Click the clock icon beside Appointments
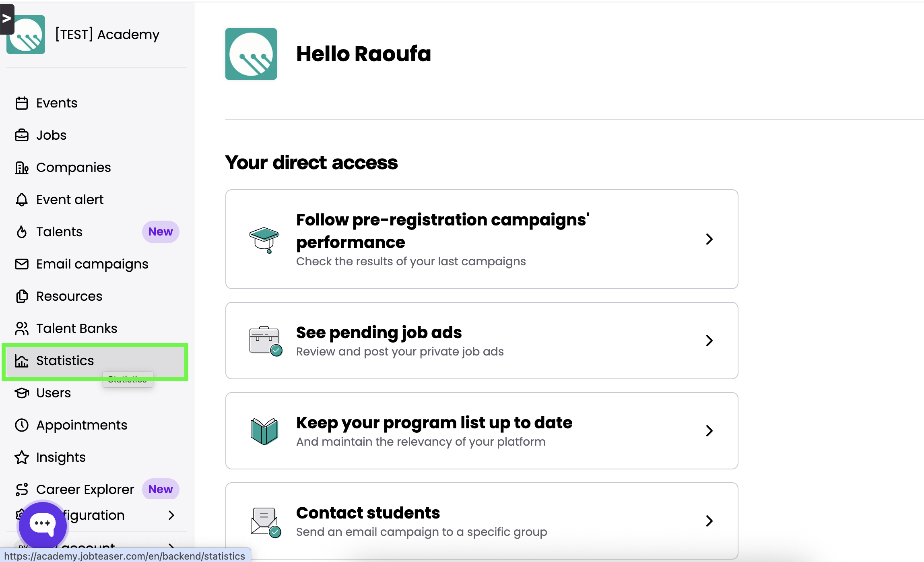Screen dimensions: 924x562 tap(22, 425)
